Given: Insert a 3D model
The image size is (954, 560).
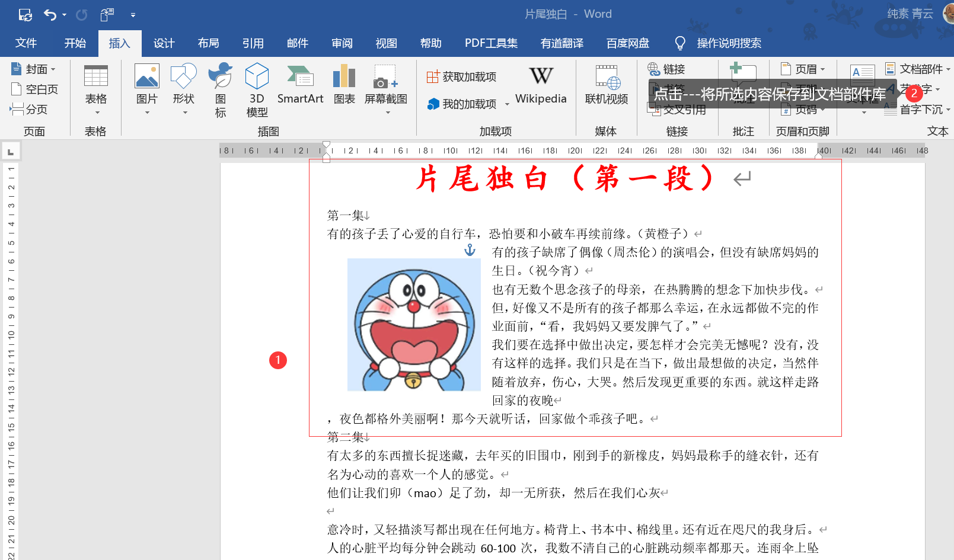Looking at the screenshot, I should 257,90.
